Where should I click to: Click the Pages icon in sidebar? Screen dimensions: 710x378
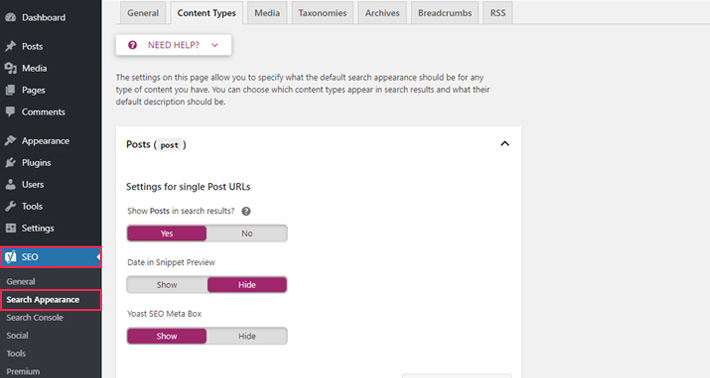(x=10, y=90)
